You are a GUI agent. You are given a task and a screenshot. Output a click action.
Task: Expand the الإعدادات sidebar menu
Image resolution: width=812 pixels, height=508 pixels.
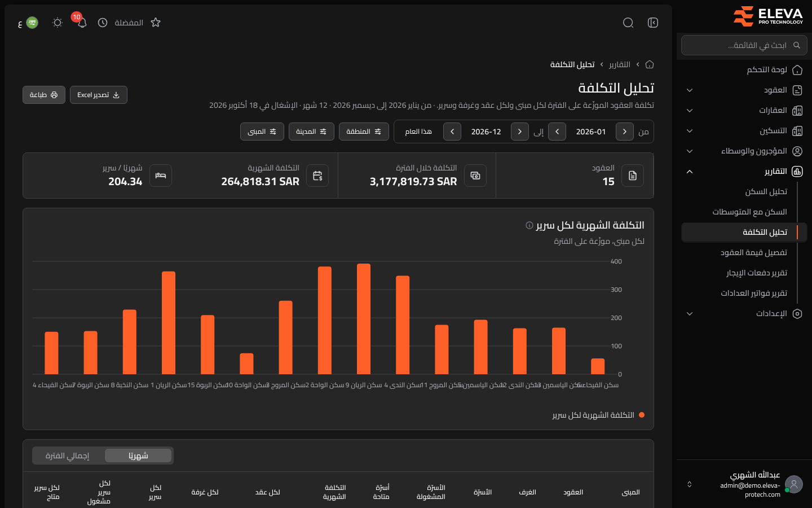tap(744, 314)
